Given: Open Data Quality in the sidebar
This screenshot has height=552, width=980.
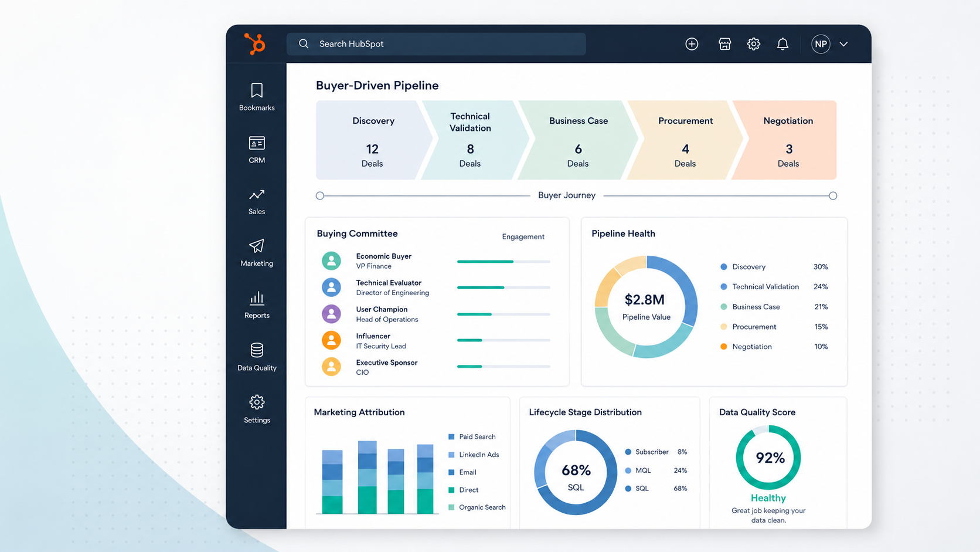Looking at the screenshot, I should pyautogui.click(x=257, y=357).
